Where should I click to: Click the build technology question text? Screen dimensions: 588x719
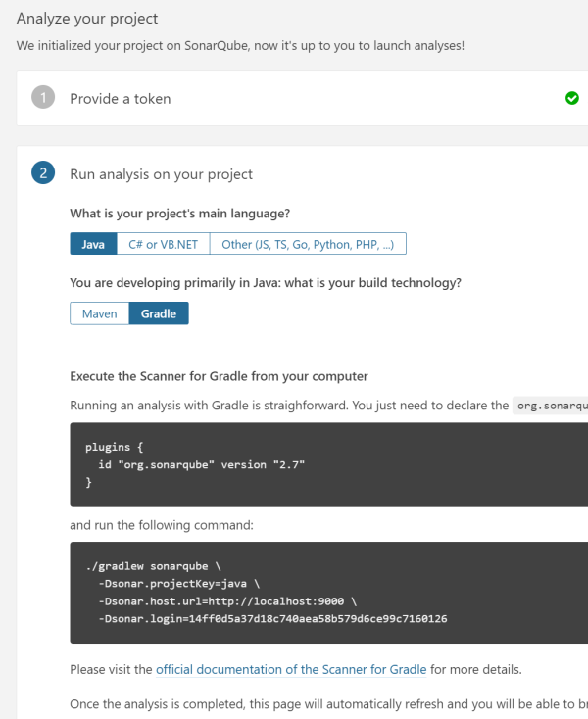coord(265,283)
